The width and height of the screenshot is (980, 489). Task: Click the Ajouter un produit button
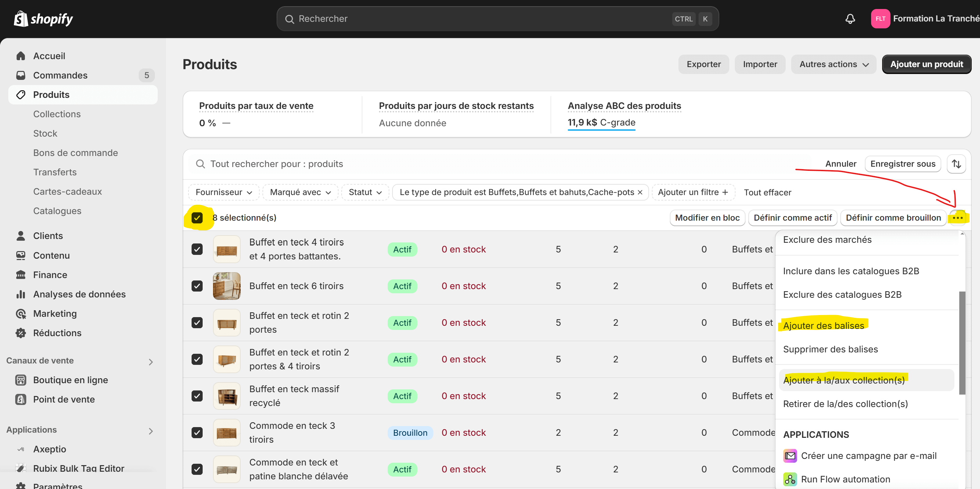pyautogui.click(x=926, y=64)
